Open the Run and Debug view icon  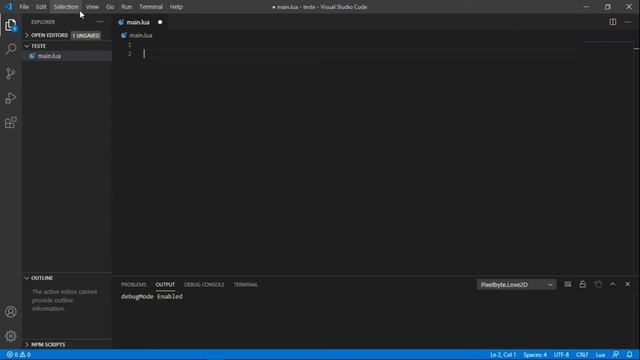(x=11, y=98)
